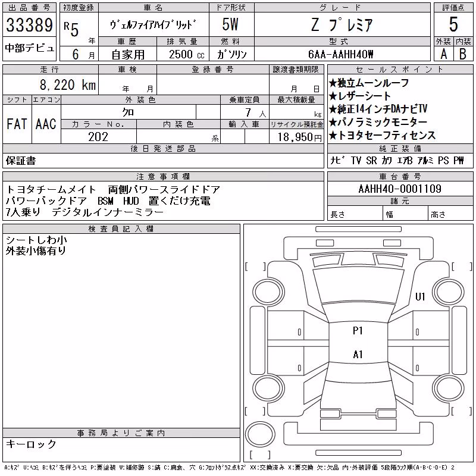The width and height of the screenshot is (476, 476).
Task: Select displacement 2500 cc
Action: tap(186, 55)
